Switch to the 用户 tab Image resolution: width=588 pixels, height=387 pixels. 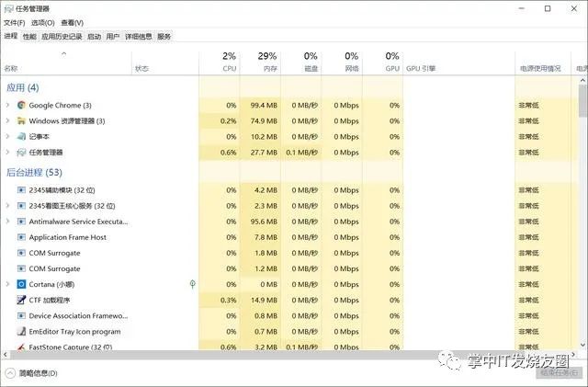(113, 37)
